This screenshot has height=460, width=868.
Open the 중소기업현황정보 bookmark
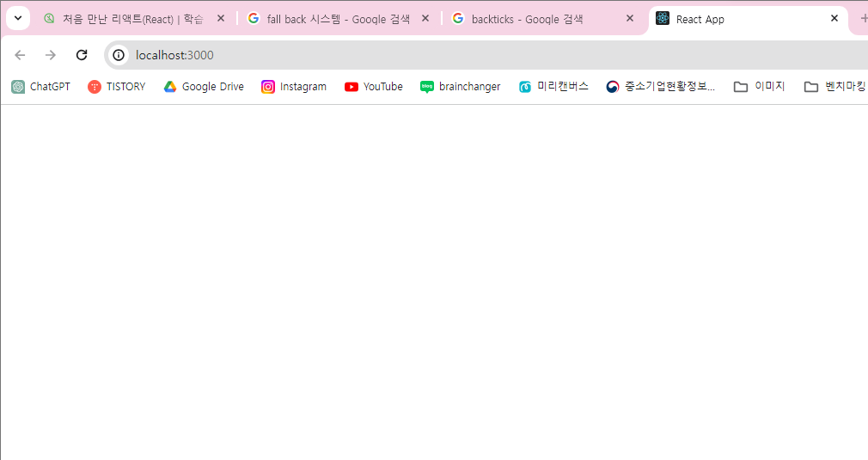pos(660,86)
